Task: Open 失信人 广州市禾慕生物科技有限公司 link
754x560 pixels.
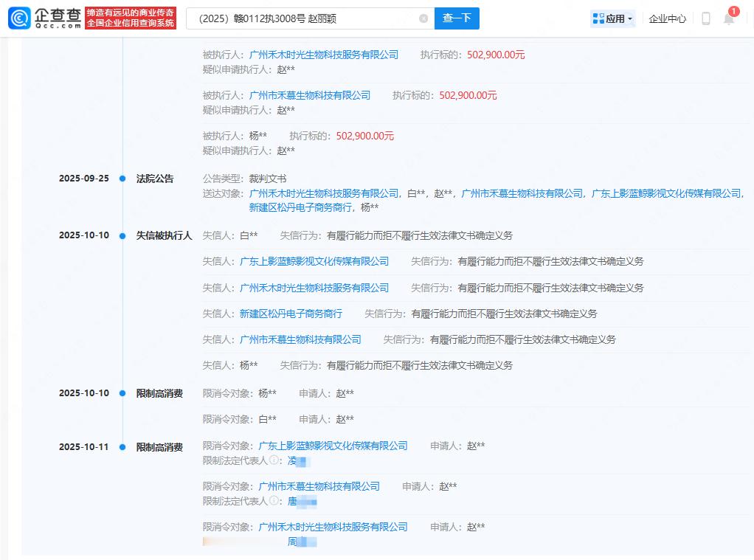Action: click(300, 339)
